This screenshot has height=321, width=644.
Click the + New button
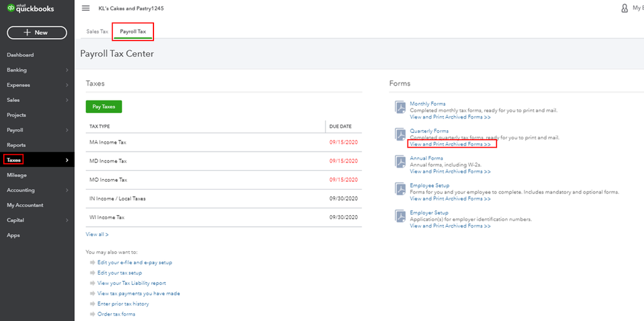[37, 32]
